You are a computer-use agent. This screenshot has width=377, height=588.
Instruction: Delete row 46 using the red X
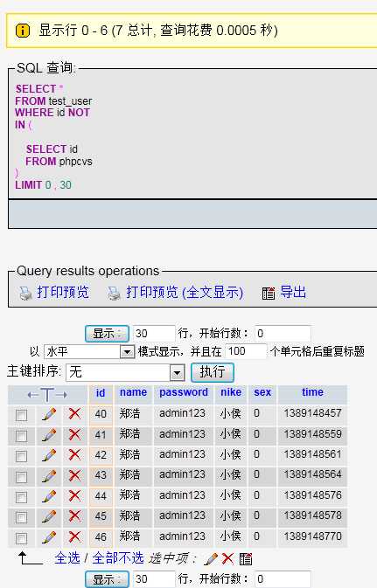[x=74, y=536]
